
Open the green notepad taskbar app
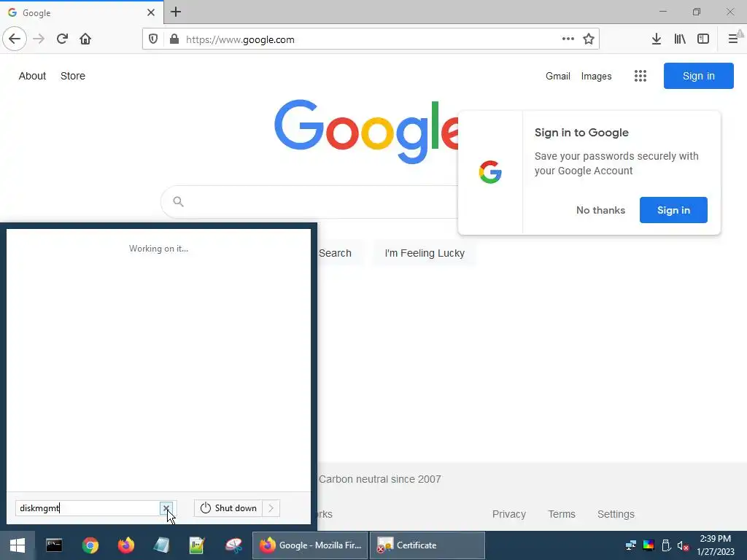tap(197, 545)
